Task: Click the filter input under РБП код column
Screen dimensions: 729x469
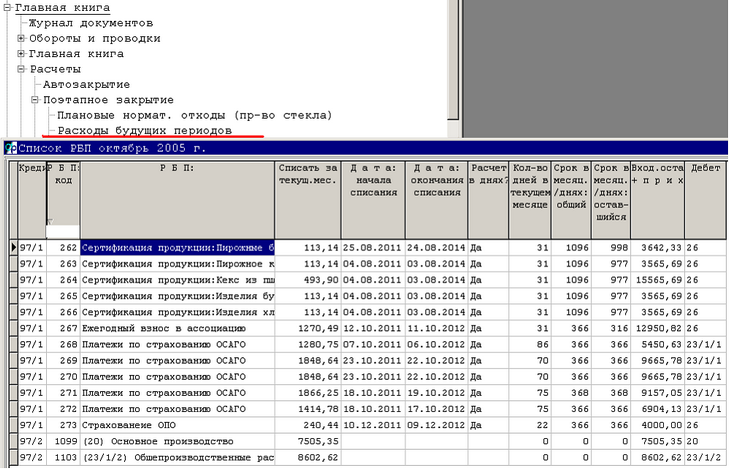Action: [x=62, y=232]
